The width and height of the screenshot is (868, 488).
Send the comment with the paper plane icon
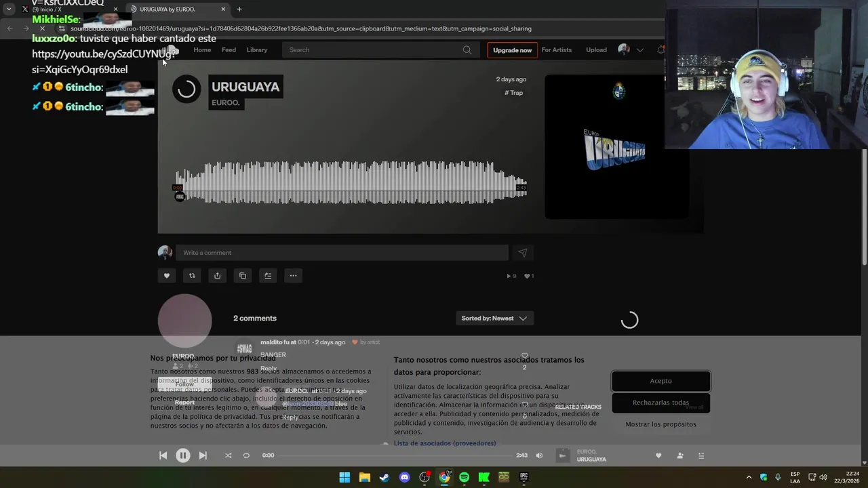point(523,253)
